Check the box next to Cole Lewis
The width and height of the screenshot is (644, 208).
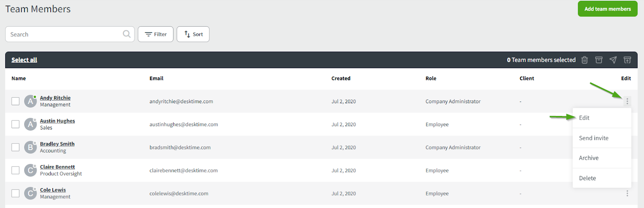[15, 193]
